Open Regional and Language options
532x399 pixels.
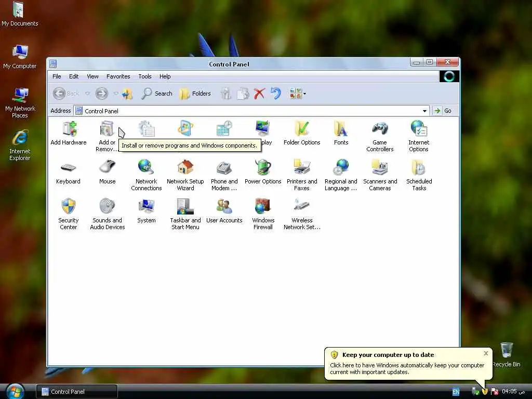point(341,175)
